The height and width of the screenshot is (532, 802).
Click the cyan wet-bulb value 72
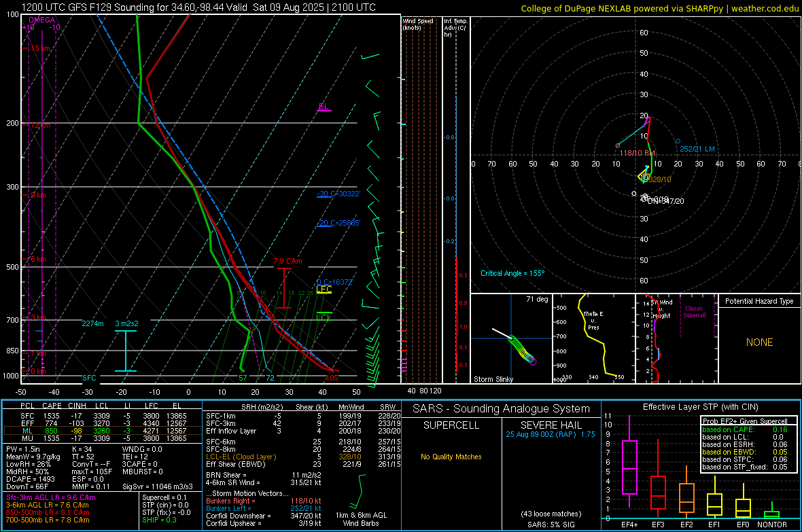click(x=270, y=378)
